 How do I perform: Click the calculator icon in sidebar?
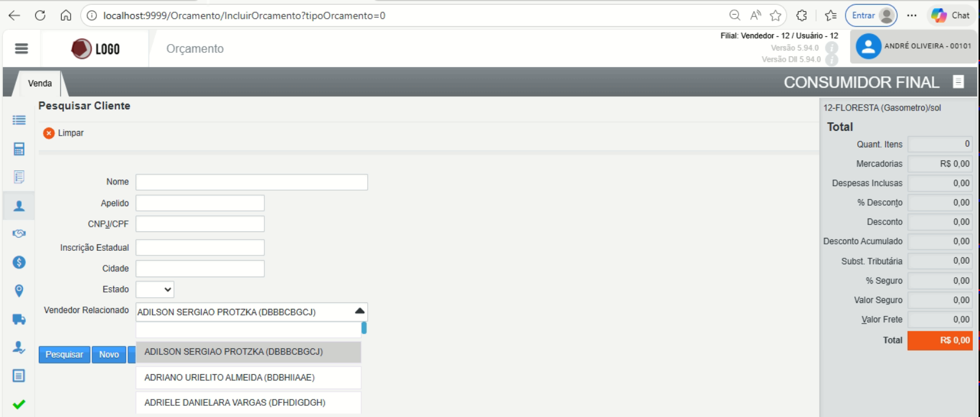click(x=19, y=149)
